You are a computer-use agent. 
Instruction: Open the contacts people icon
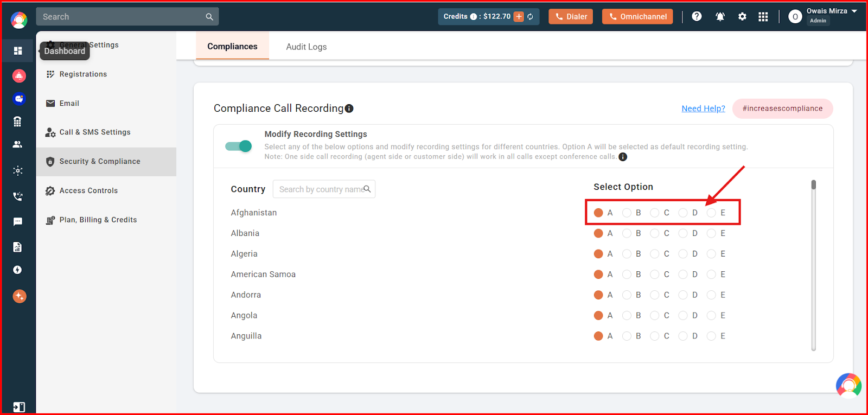coord(17,144)
